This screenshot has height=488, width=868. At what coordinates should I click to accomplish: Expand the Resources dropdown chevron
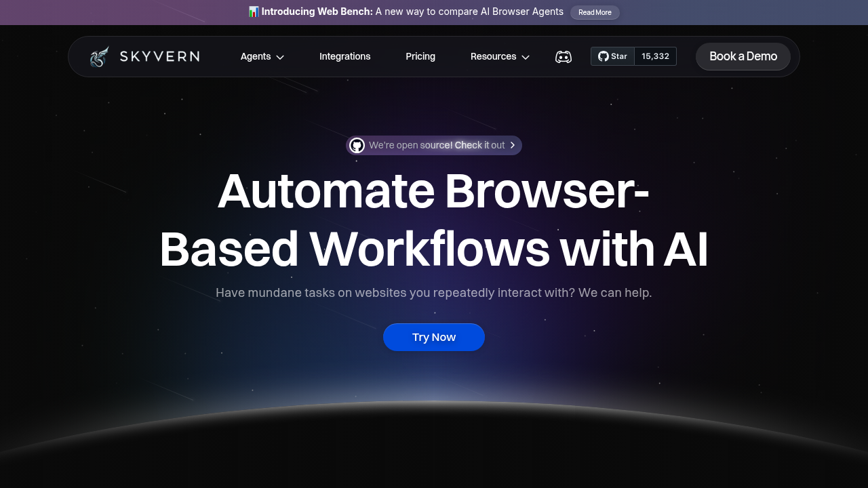[526, 58]
